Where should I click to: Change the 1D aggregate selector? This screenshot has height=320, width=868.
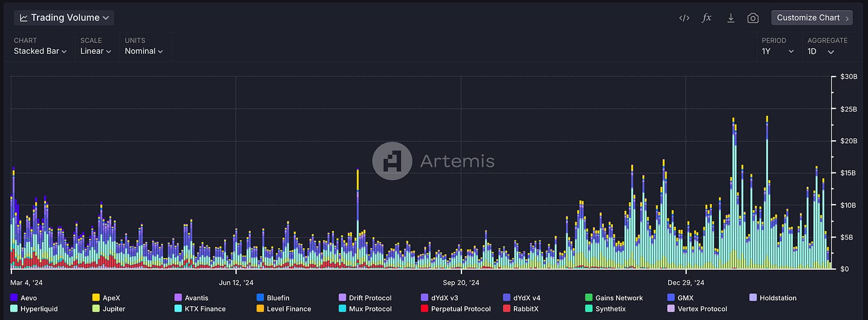pyautogui.click(x=821, y=51)
